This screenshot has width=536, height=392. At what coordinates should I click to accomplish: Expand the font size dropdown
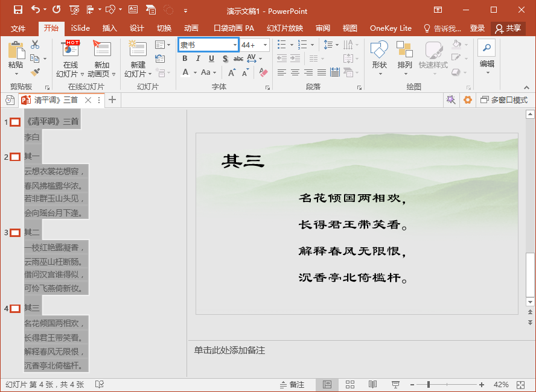click(265, 45)
